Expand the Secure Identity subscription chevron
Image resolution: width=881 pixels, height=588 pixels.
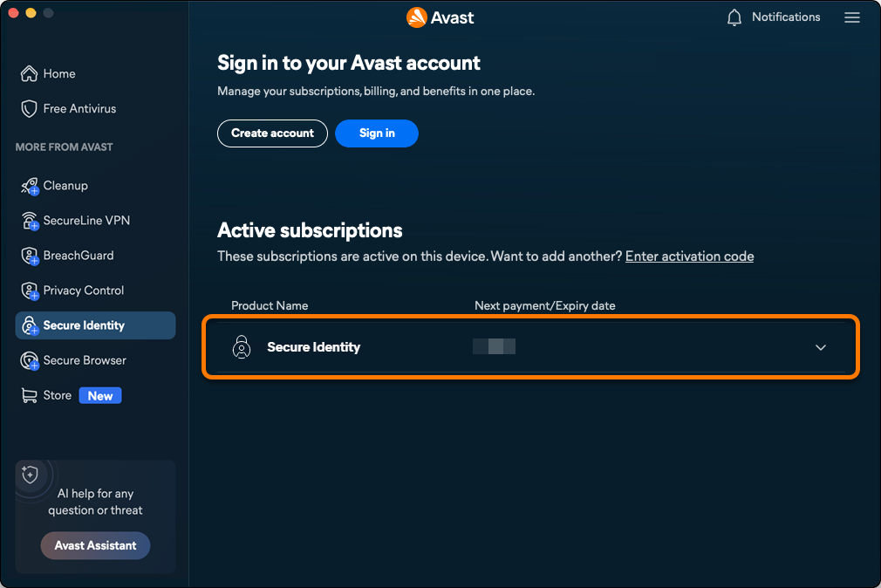coord(820,347)
